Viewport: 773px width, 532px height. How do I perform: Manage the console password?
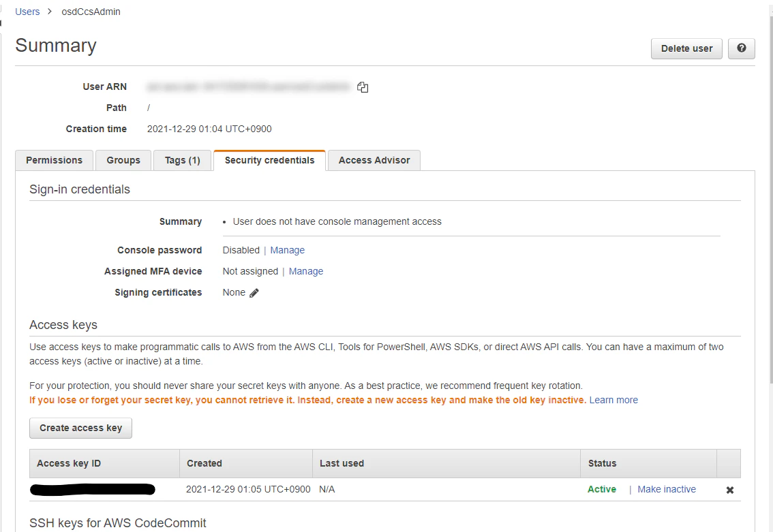(x=288, y=250)
